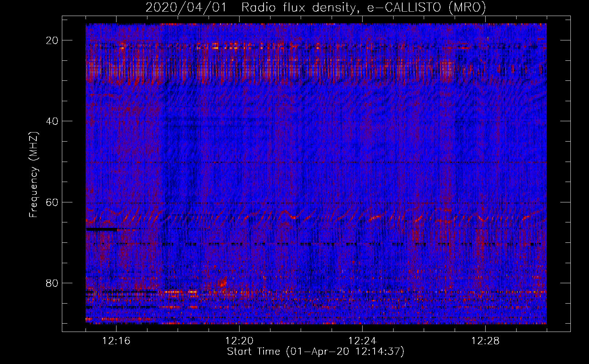
Task: Select the 80 MHz frequency tick label
Action: [x=52, y=283]
